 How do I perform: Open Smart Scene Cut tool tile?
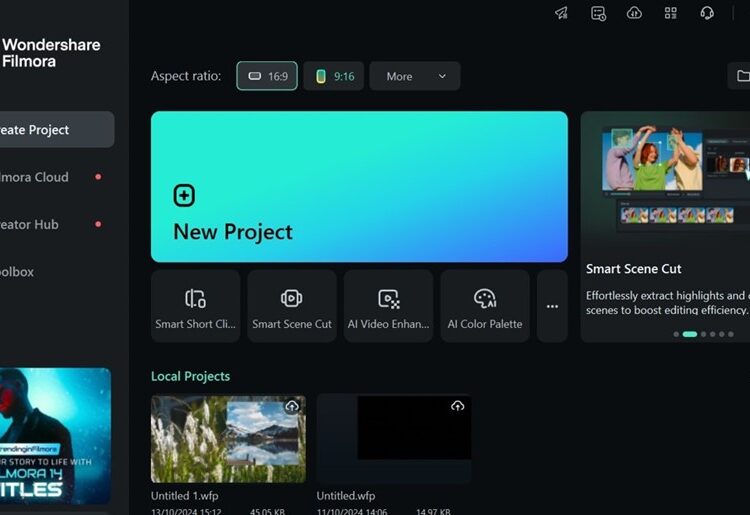[x=292, y=306]
